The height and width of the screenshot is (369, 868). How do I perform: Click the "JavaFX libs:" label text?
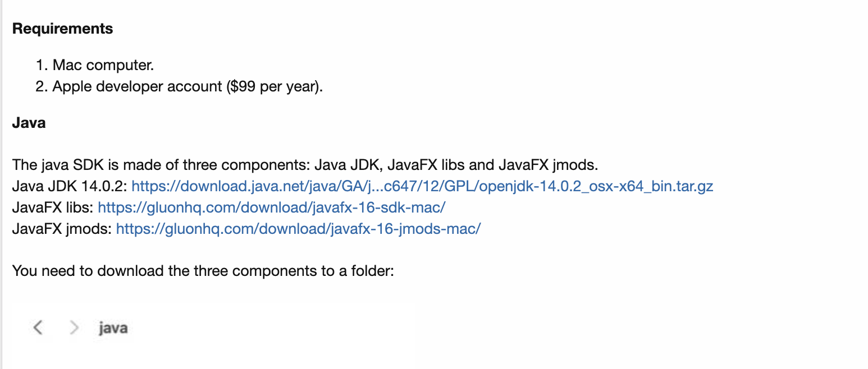(53, 207)
